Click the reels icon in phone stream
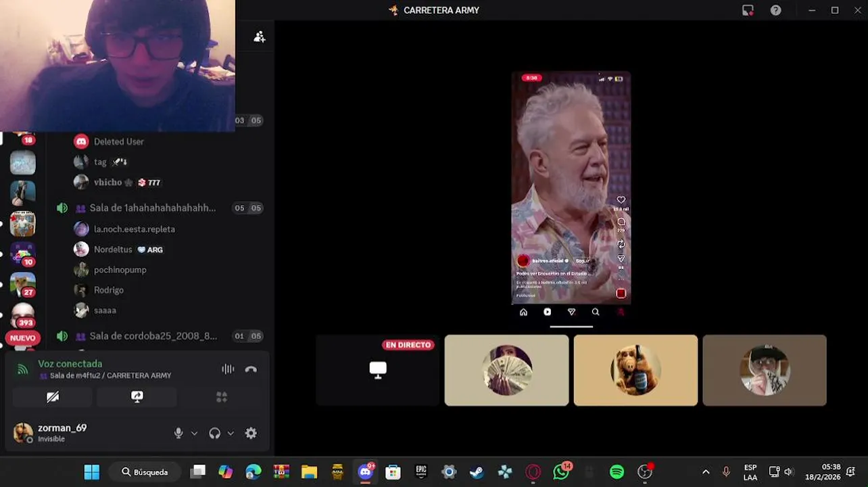Viewport: 868px width, 487px height. click(x=548, y=312)
